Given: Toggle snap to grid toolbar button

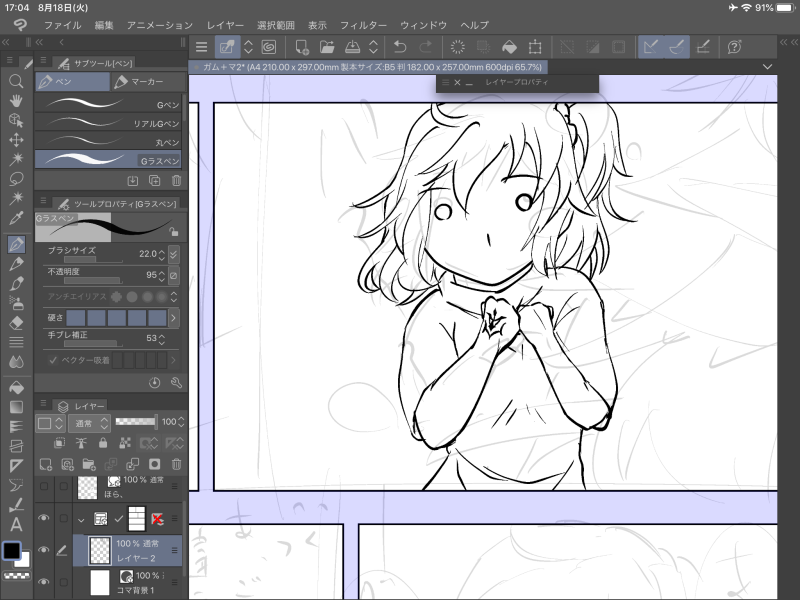Looking at the screenshot, I should (703, 47).
